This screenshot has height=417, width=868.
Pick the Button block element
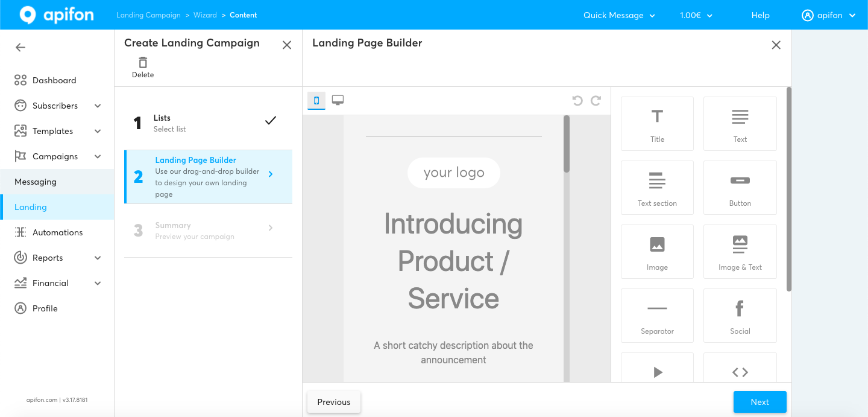[x=740, y=187]
